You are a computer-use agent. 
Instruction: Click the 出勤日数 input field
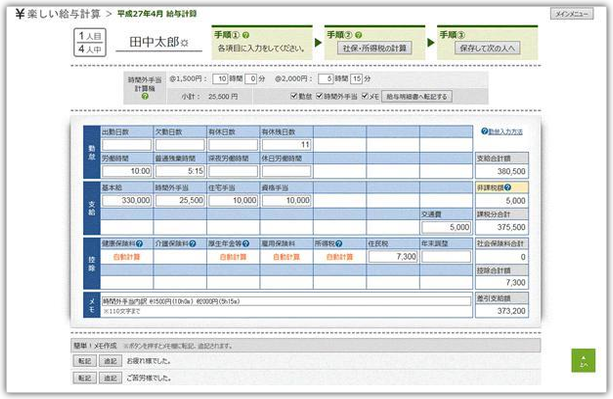point(127,145)
